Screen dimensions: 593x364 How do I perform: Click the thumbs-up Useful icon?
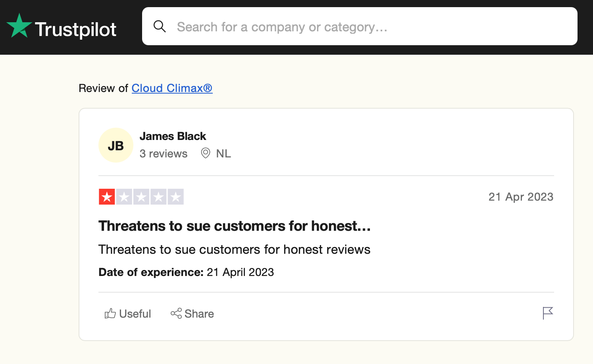(110, 314)
